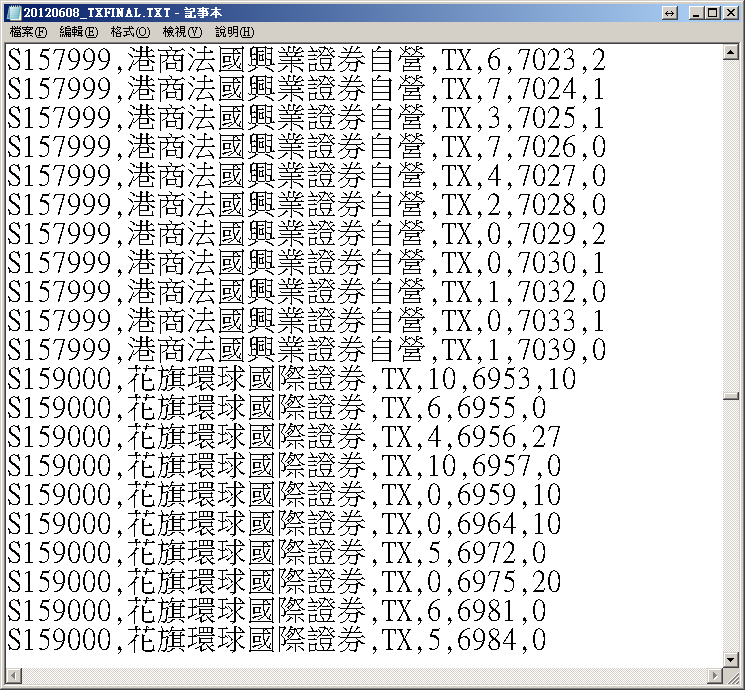Viewport: 745px width, 690px height.
Task: Click the line ending with 6956,27
Action: point(284,437)
